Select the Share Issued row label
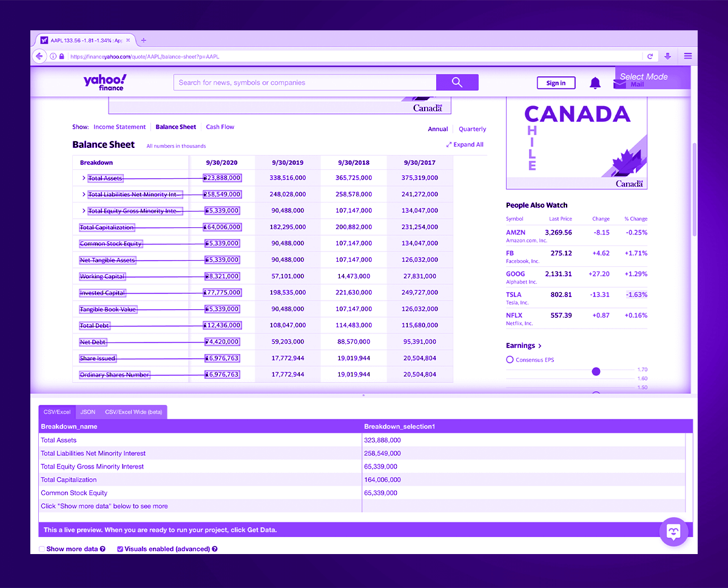 pyautogui.click(x=98, y=358)
